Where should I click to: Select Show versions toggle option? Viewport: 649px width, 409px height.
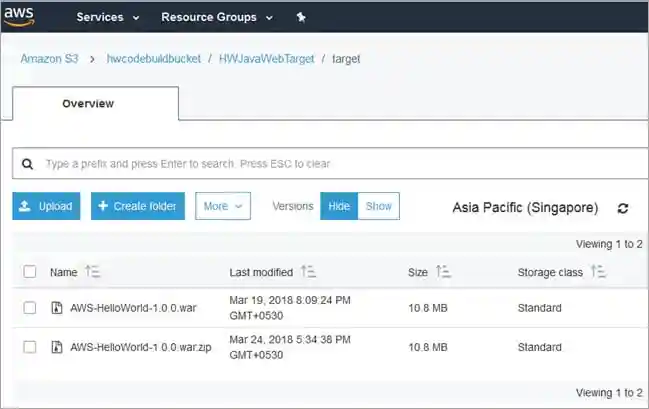point(378,206)
